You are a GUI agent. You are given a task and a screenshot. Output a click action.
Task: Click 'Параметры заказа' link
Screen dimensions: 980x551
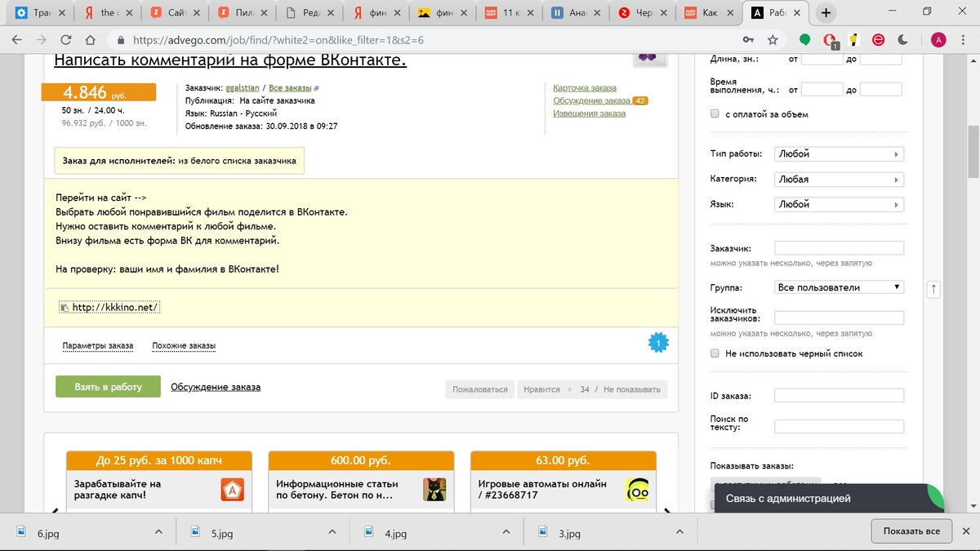(x=98, y=346)
